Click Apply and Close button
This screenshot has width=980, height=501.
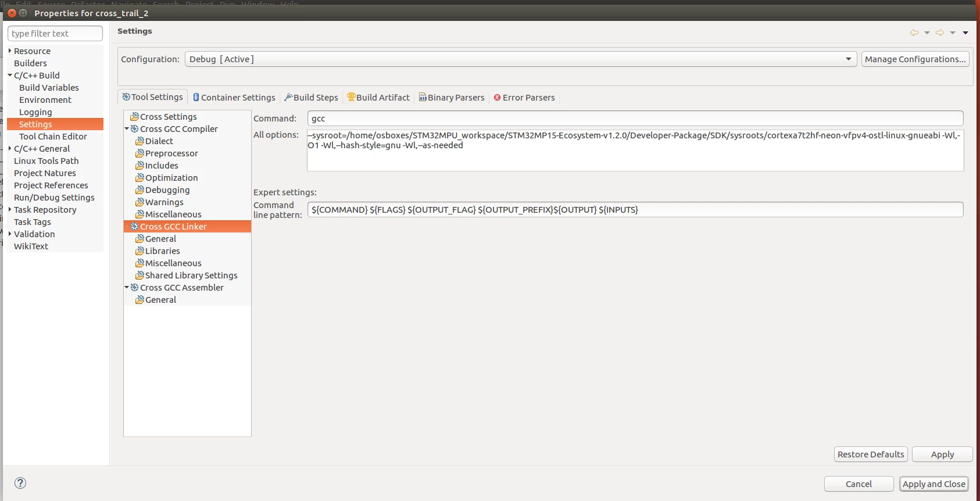[x=934, y=484]
